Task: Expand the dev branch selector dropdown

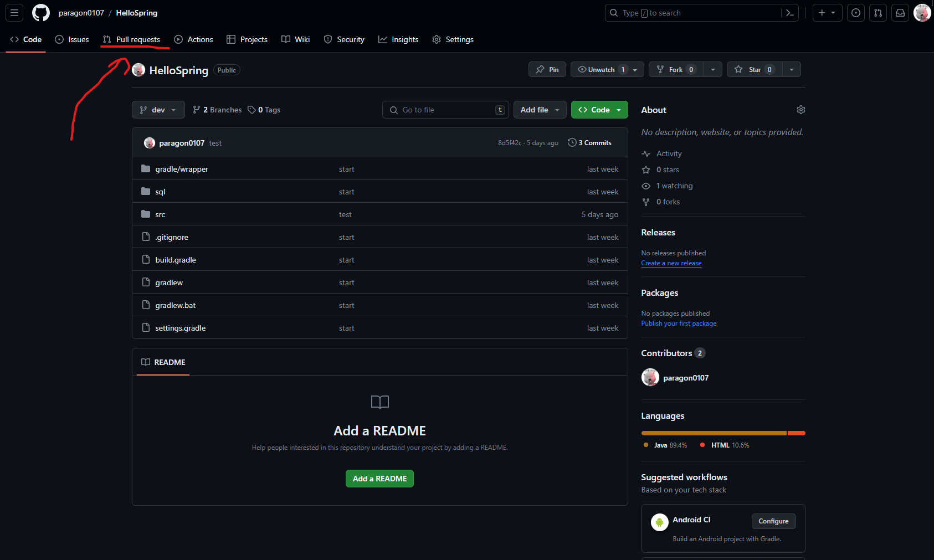Action: tap(158, 110)
